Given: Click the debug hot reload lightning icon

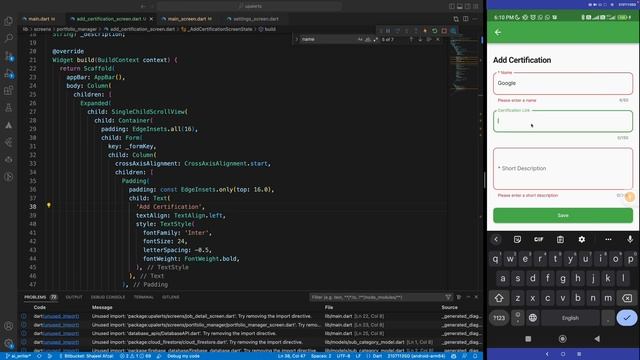Looking at the screenshot, I should point(425,31).
